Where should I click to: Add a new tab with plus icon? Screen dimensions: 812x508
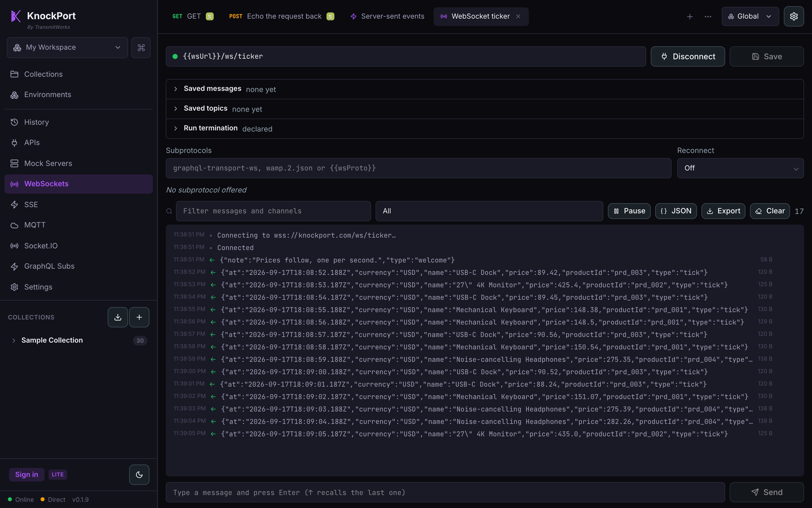coord(690,16)
